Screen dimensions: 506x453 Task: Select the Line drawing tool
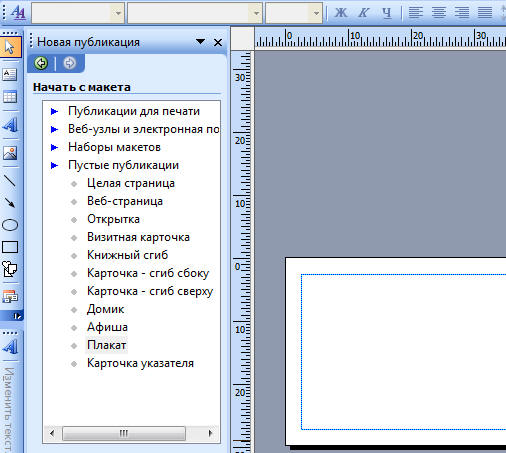(9, 180)
